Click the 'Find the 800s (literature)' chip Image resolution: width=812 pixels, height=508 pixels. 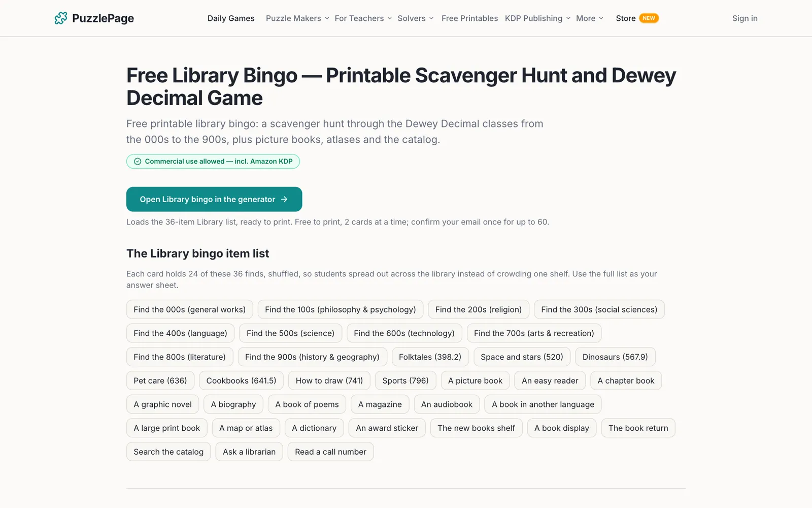pyautogui.click(x=180, y=357)
